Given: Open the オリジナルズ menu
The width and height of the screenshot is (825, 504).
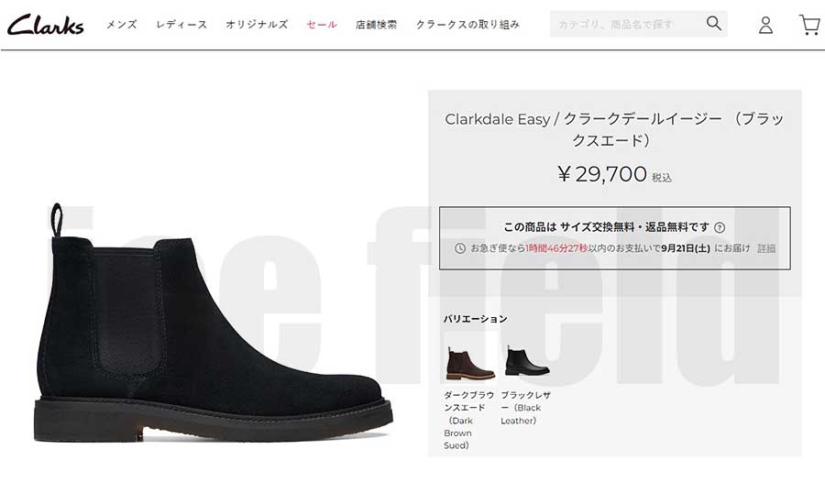Looking at the screenshot, I should [x=257, y=24].
